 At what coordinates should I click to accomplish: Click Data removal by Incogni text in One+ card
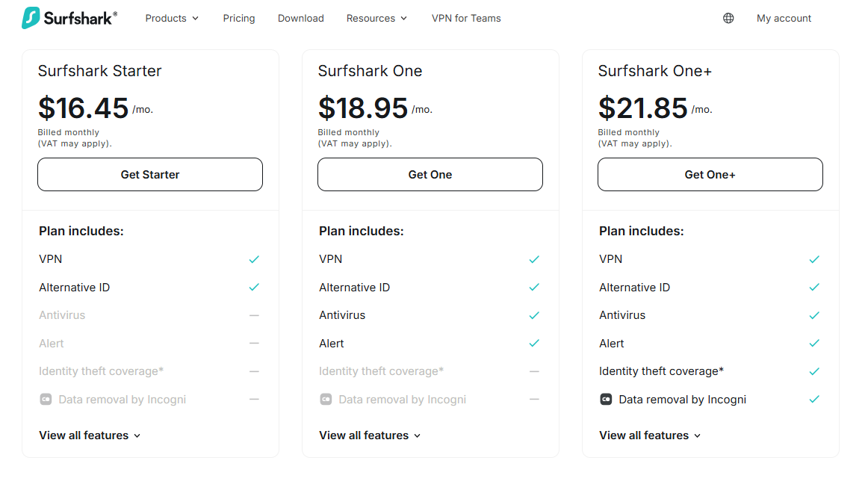(683, 400)
